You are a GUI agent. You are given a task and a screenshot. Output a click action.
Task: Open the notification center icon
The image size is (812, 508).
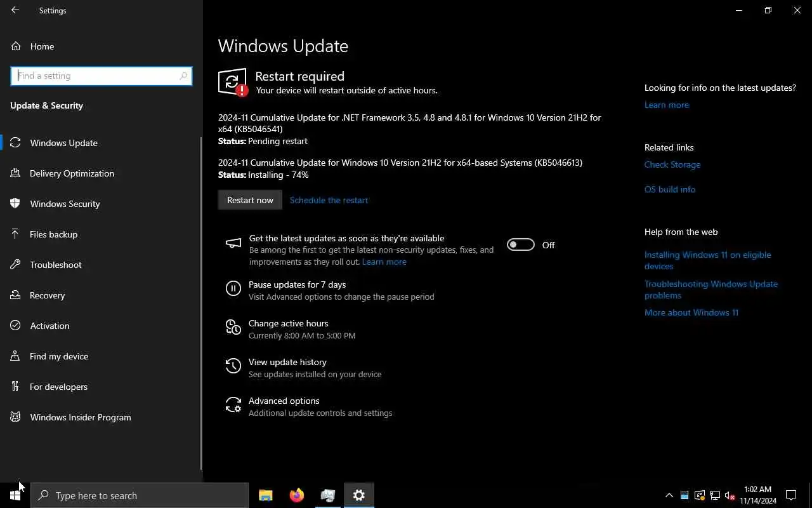[791, 495]
